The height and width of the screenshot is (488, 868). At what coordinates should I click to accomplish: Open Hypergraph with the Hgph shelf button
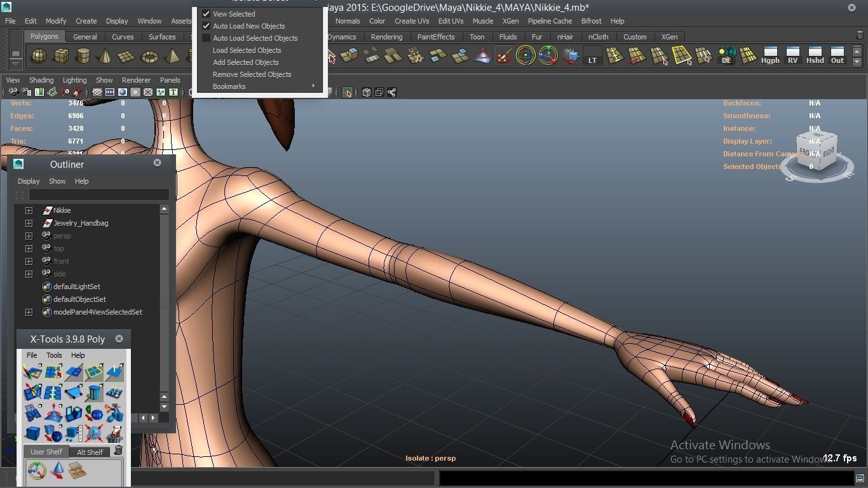click(770, 56)
